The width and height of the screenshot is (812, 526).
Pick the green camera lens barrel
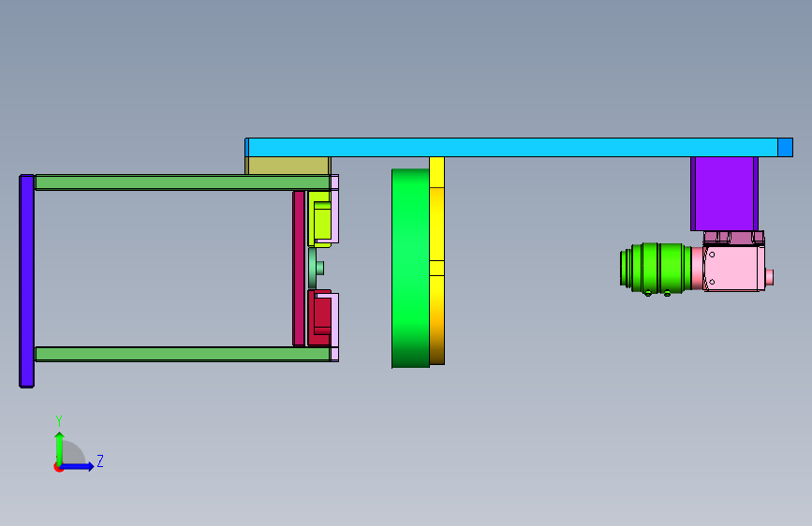click(x=656, y=269)
